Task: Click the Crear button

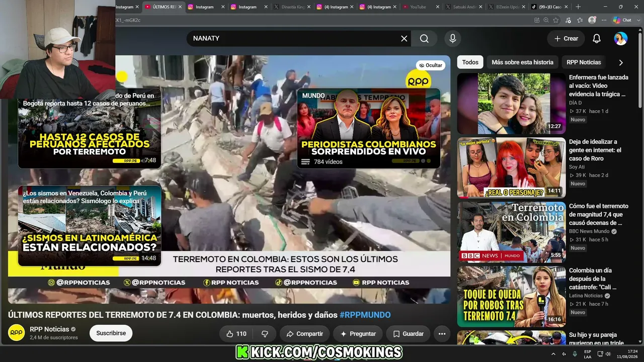Action: coord(566,39)
